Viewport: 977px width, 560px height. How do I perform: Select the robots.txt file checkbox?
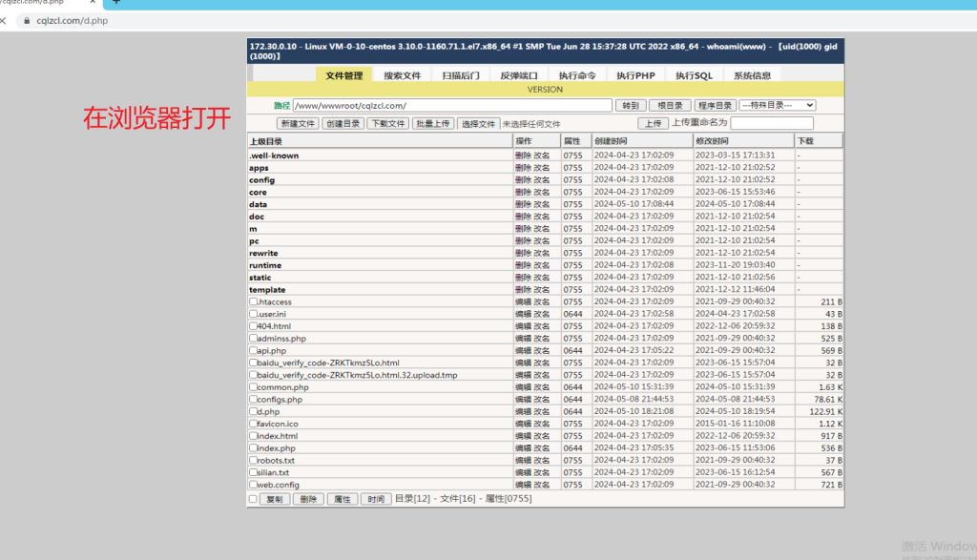pos(253,460)
